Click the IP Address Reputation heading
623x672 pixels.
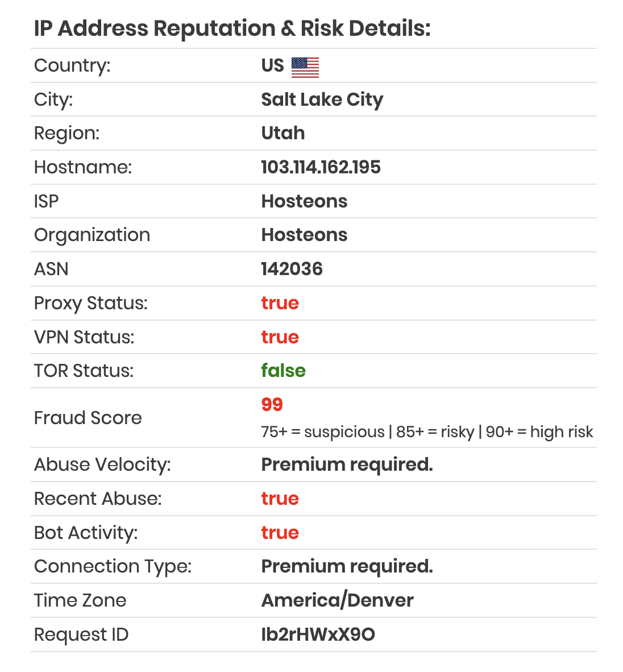click(232, 28)
